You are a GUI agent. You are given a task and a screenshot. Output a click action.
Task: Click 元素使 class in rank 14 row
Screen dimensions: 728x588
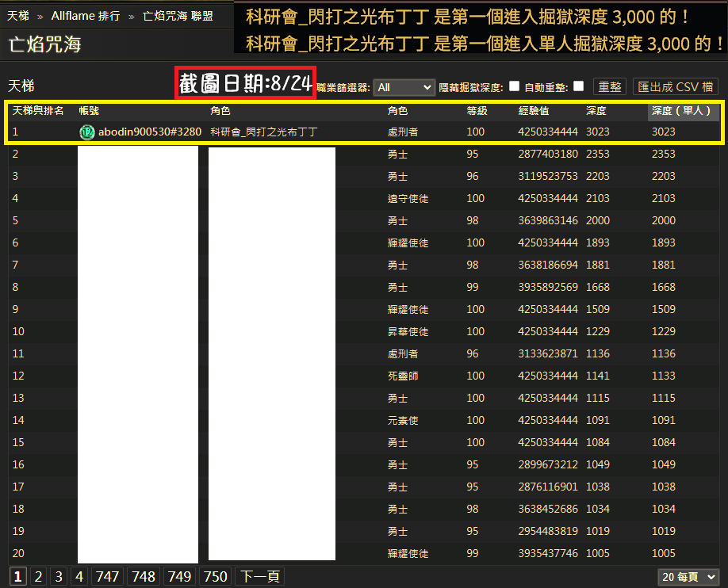pyautogui.click(x=403, y=420)
